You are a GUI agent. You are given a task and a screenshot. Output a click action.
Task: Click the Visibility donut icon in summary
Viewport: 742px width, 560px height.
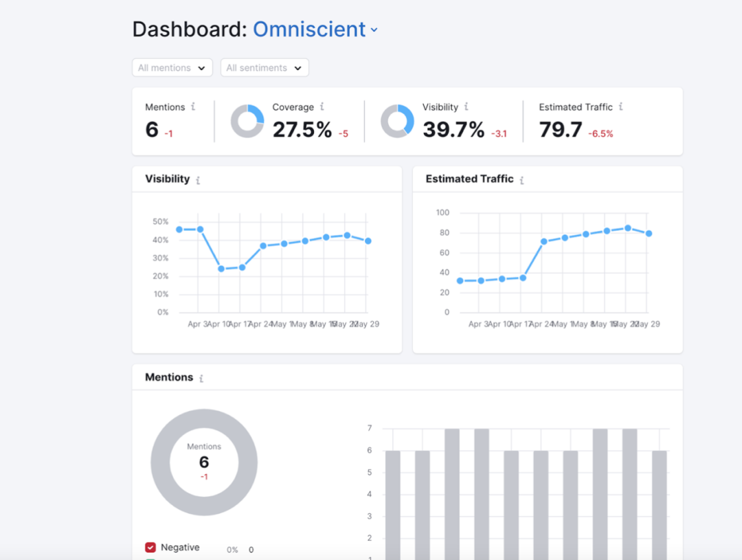[397, 122]
